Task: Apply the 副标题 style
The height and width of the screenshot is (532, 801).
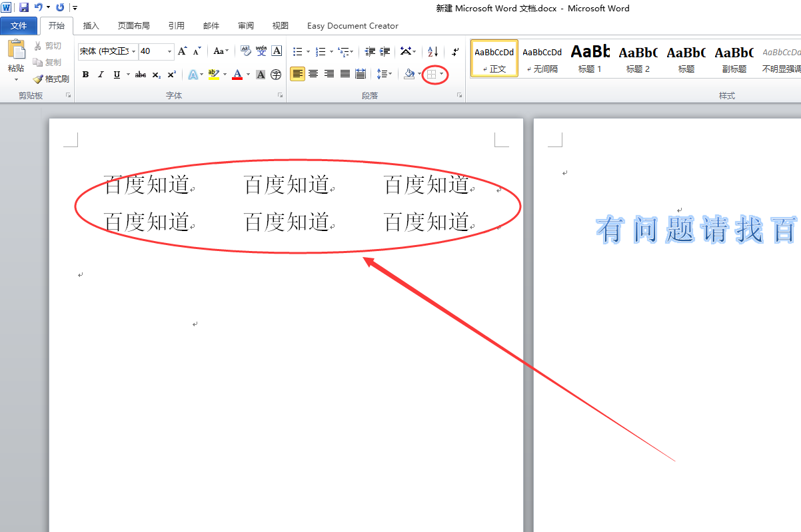Action: point(734,59)
